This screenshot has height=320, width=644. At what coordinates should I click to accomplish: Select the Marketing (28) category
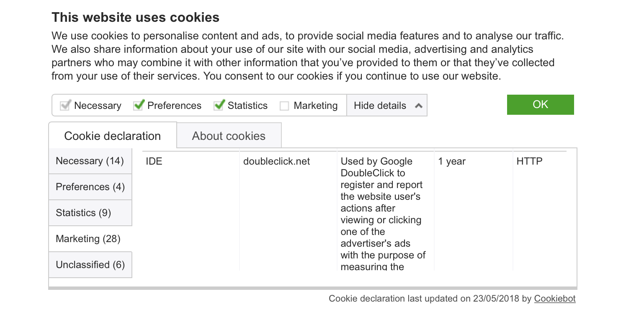click(x=90, y=239)
